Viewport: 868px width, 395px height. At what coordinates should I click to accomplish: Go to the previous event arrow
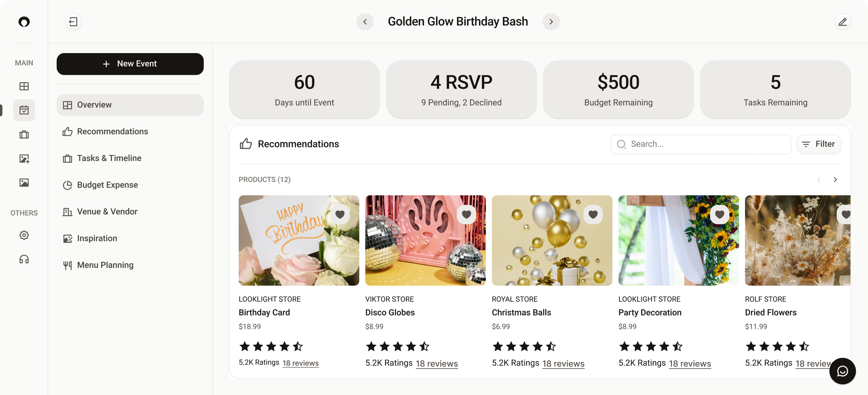[365, 22]
